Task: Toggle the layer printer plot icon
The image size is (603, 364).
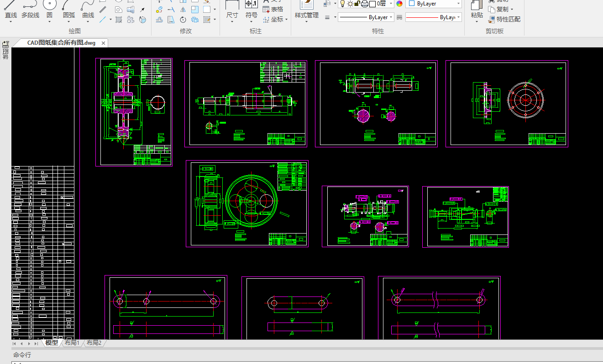Action: coord(365,4)
